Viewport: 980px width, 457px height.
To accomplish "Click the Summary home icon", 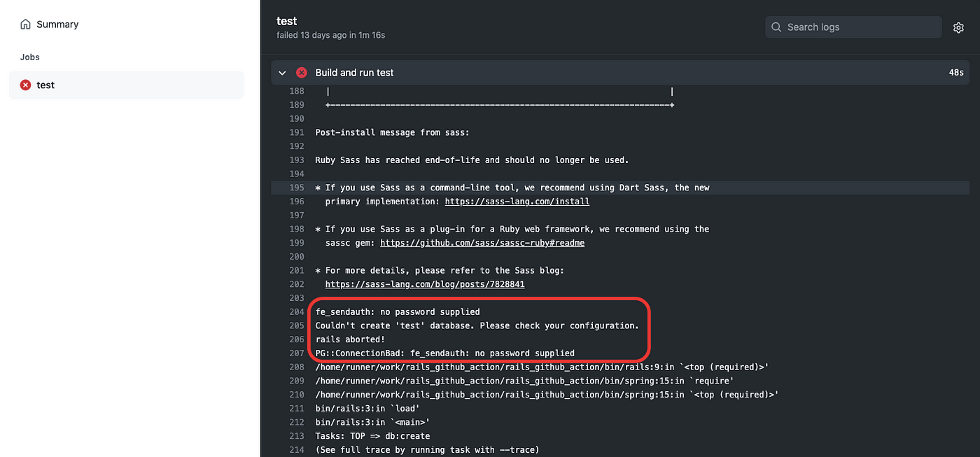I will coord(25,24).
